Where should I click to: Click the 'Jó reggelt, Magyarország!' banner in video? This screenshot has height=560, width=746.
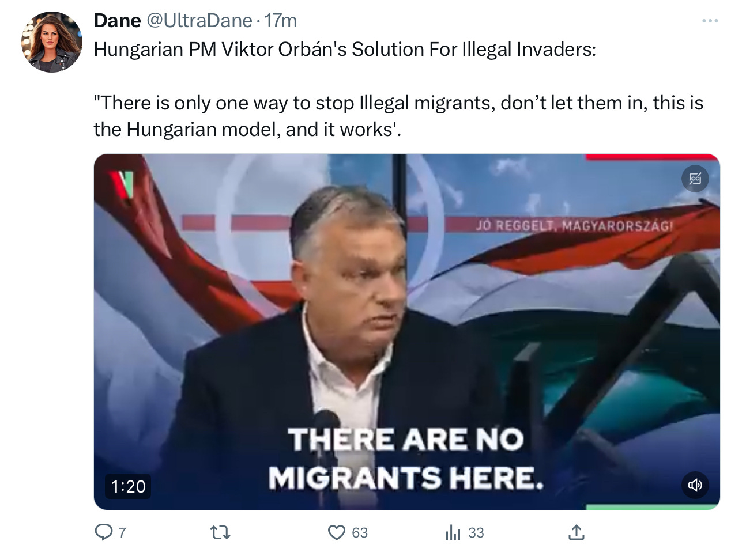tap(574, 226)
